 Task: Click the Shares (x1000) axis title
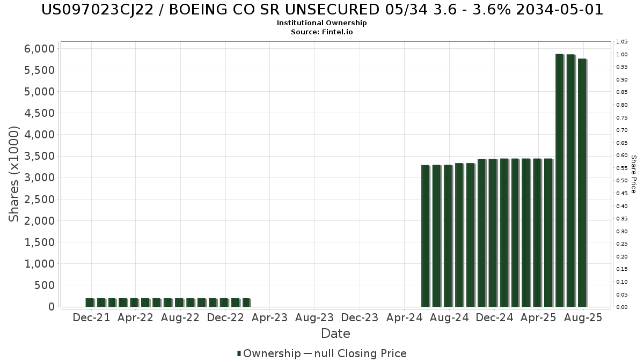pyautogui.click(x=14, y=174)
